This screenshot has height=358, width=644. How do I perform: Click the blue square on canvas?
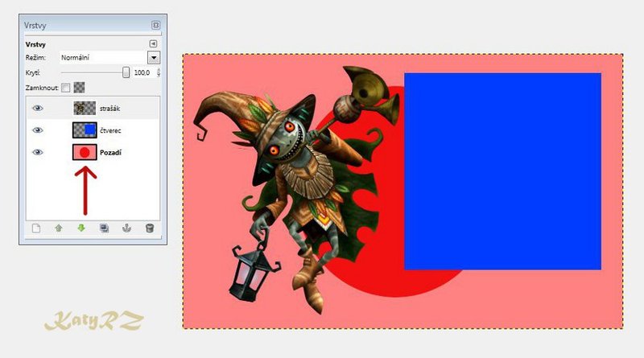(502, 171)
